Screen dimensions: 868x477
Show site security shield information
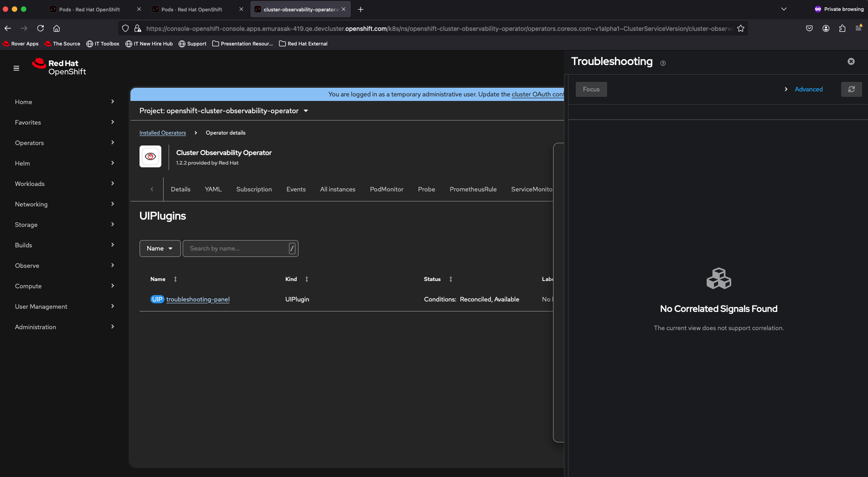pos(125,28)
